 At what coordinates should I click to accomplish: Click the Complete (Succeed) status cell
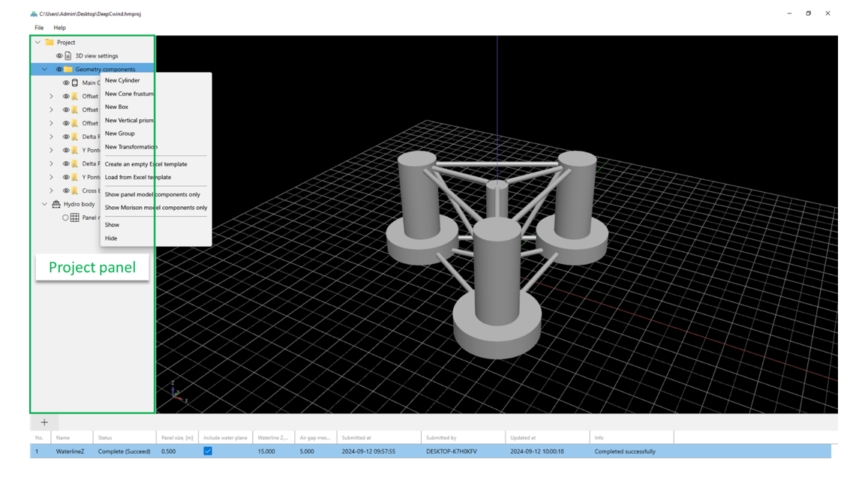tap(124, 451)
